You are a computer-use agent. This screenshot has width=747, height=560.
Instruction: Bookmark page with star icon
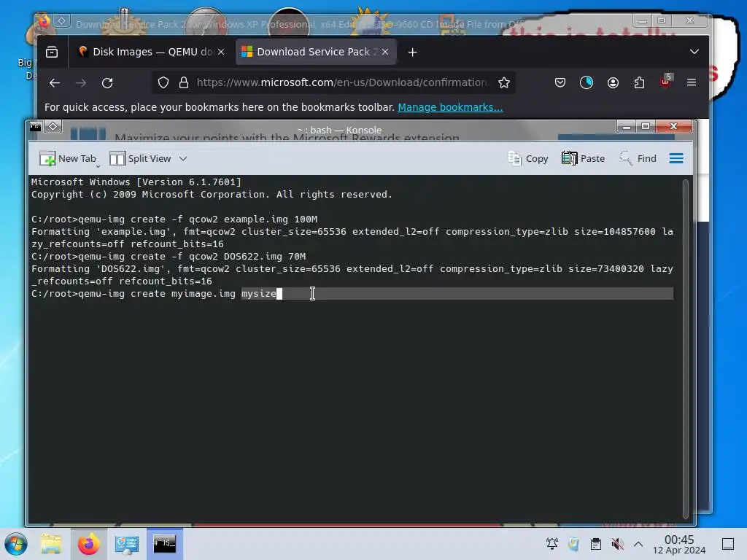[x=504, y=83]
